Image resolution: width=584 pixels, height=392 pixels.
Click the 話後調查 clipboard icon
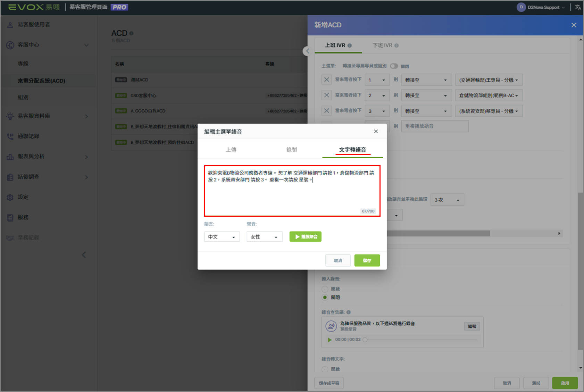[x=10, y=177]
